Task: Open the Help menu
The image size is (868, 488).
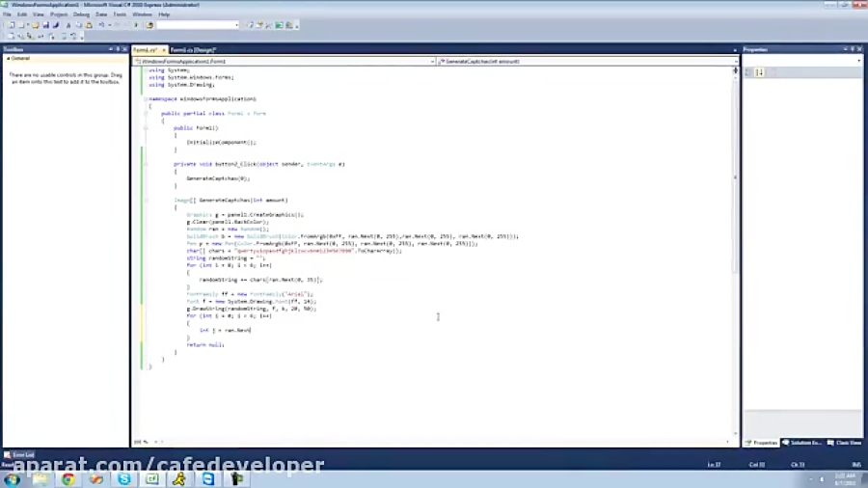Action: pos(164,14)
